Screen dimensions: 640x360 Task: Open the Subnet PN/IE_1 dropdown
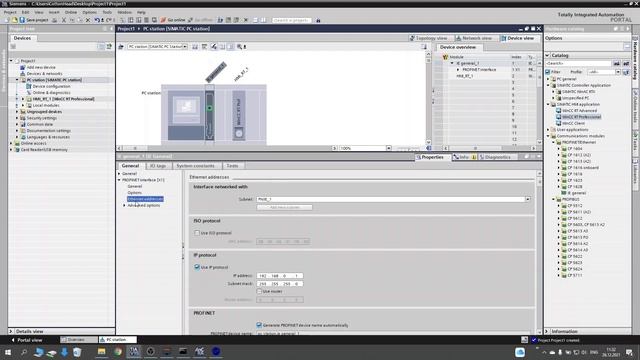click(528, 199)
